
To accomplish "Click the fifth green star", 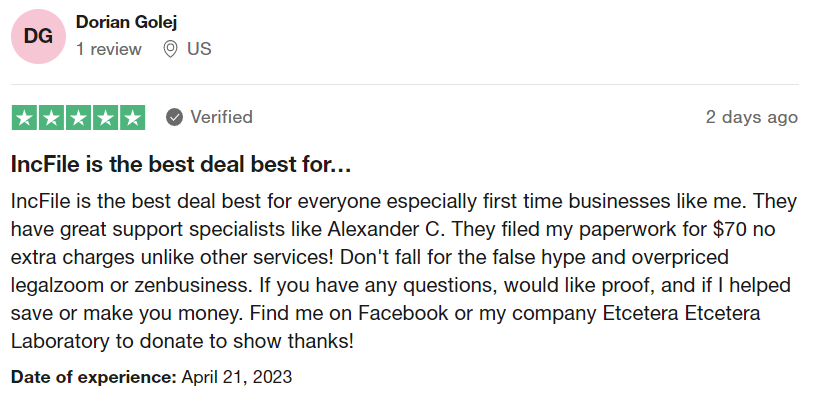I will pos(133,118).
